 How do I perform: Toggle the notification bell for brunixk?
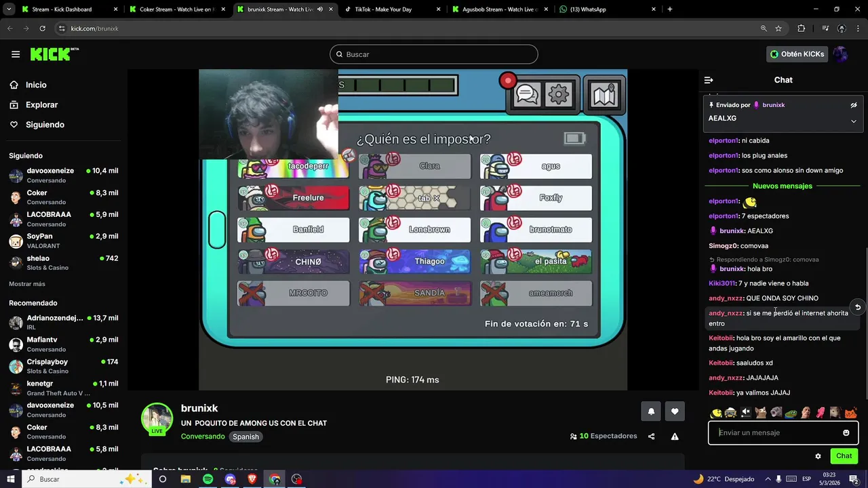[651, 411]
